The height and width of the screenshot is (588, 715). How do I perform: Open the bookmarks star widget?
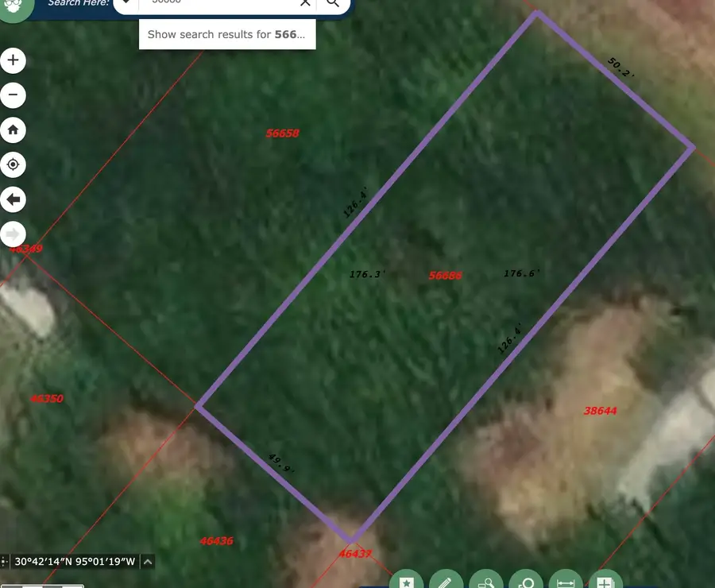click(406, 579)
